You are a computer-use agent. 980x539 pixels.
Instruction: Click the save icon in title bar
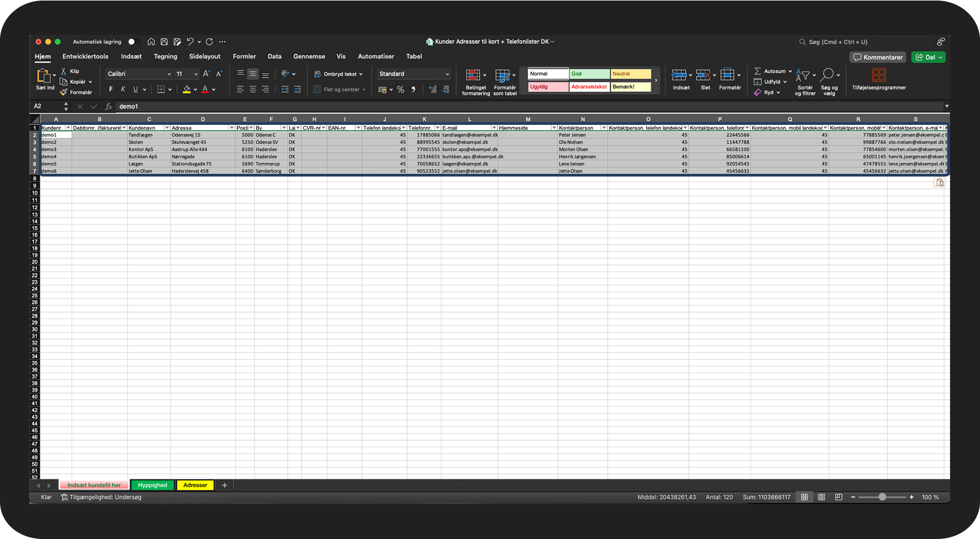click(164, 42)
